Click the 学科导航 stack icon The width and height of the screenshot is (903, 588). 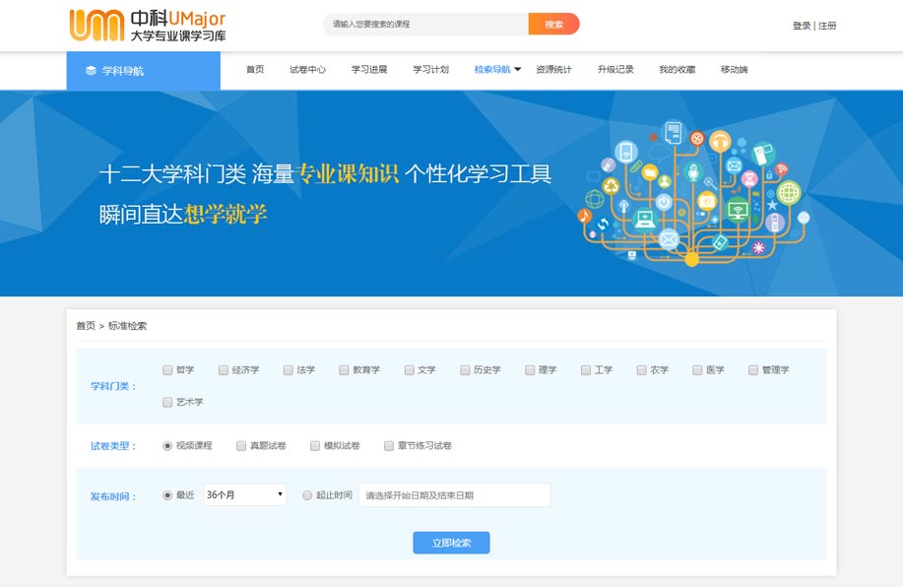[x=91, y=71]
